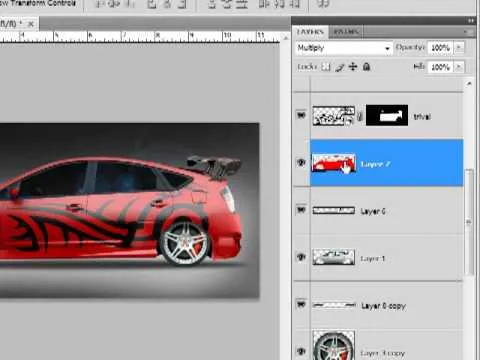Click the wheel thumbnail of Layer 3 copy
Screen dimensions: 480x360
[334, 345]
